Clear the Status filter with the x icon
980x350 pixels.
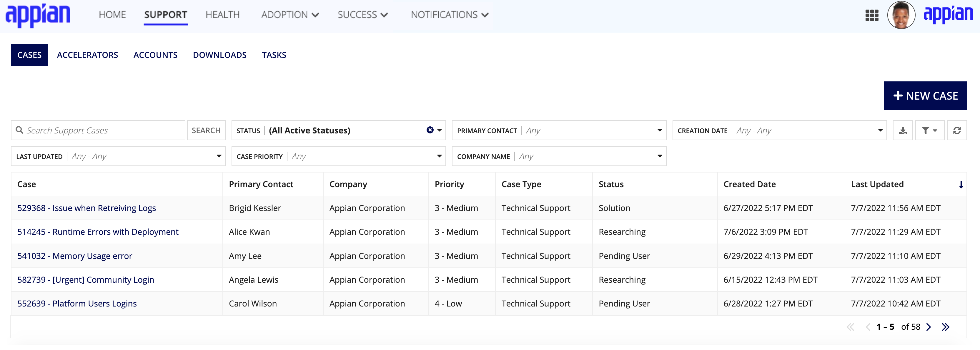click(x=430, y=130)
